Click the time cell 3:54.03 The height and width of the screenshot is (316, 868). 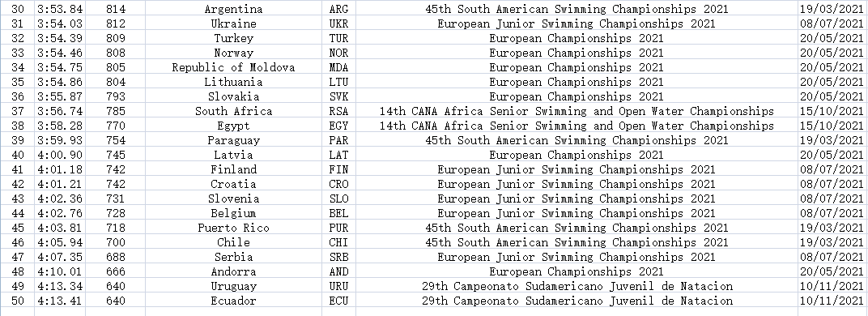[60, 23]
